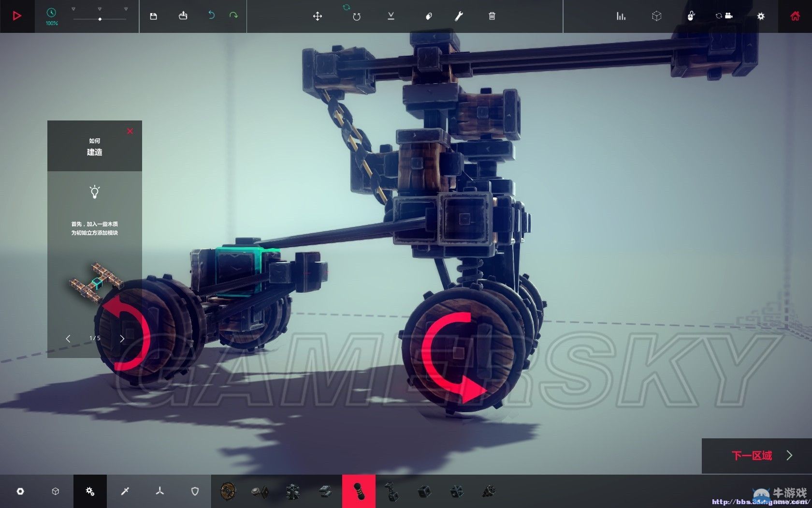Viewport: 812px width, 508px height.
Task: Select the trash can delete tool
Action: [x=492, y=16]
